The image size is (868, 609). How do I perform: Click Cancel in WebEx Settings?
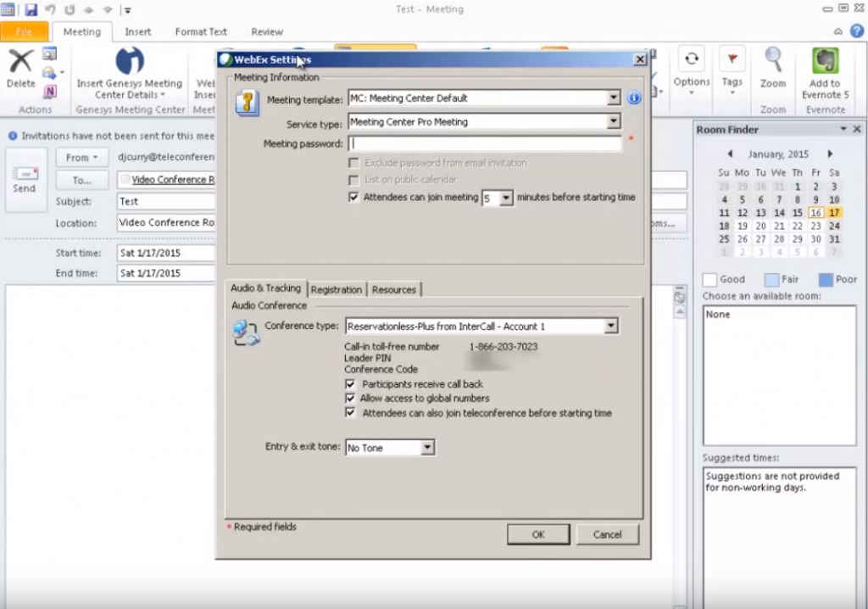point(607,534)
